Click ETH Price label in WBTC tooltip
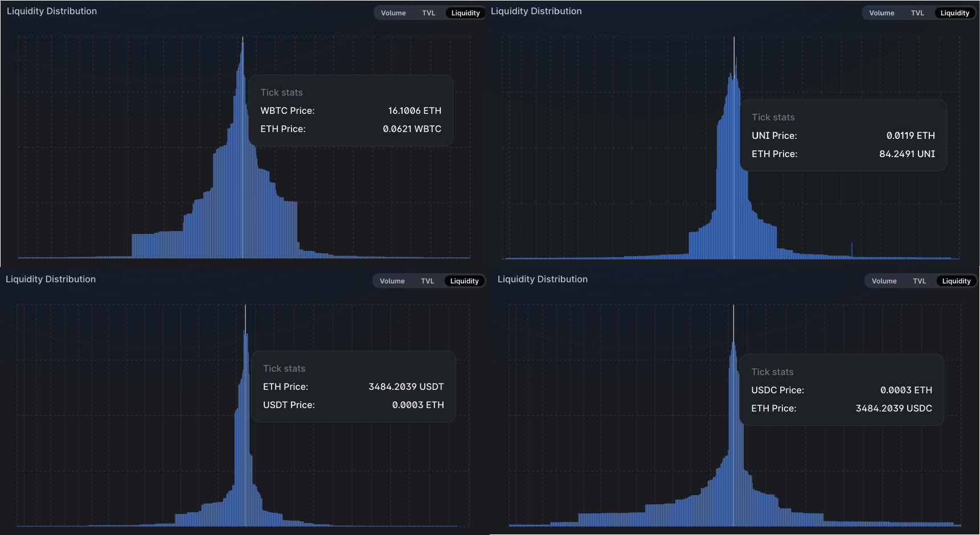 click(283, 129)
